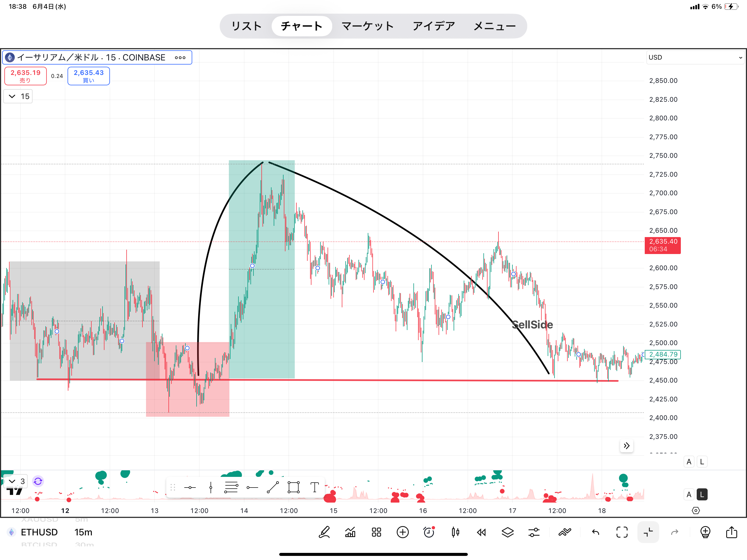Viewport: 747px width, 560px height.
Task: Tap the 2,635.40 current price label
Action: pos(662,245)
